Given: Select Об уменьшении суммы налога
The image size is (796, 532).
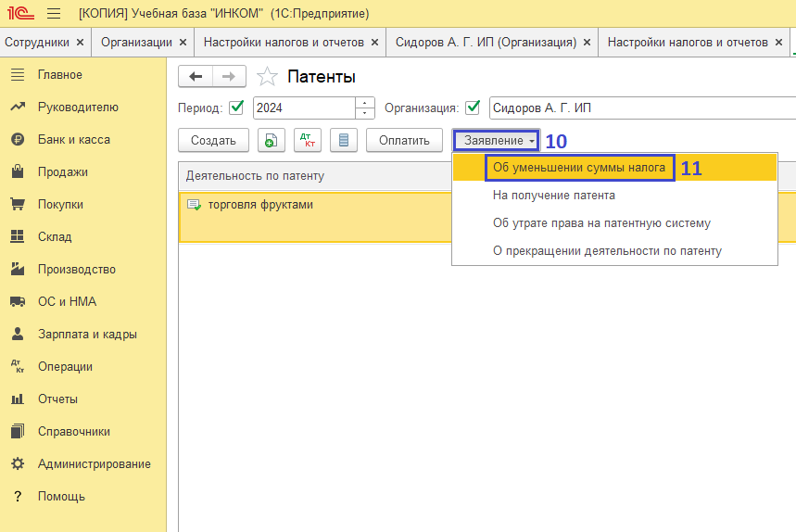Looking at the screenshot, I should coord(578,168).
